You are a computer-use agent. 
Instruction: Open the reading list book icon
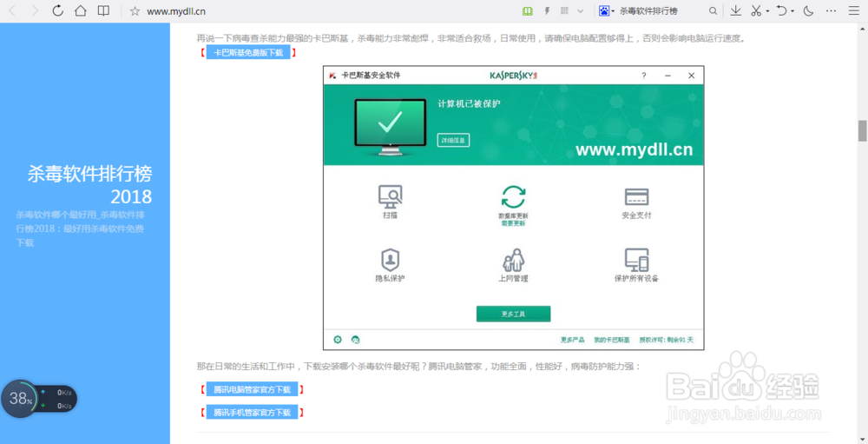coord(103,10)
